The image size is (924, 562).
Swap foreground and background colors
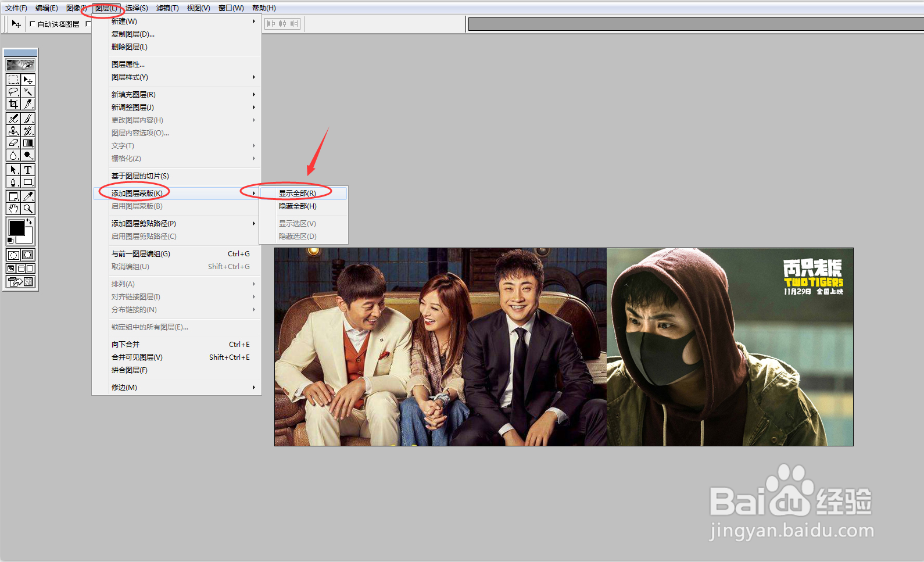pos(30,221)
